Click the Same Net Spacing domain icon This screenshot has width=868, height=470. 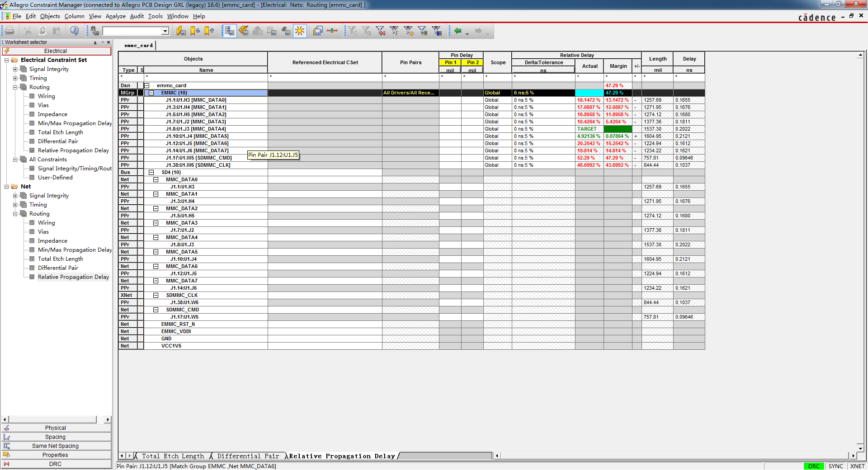click(6, 446)
